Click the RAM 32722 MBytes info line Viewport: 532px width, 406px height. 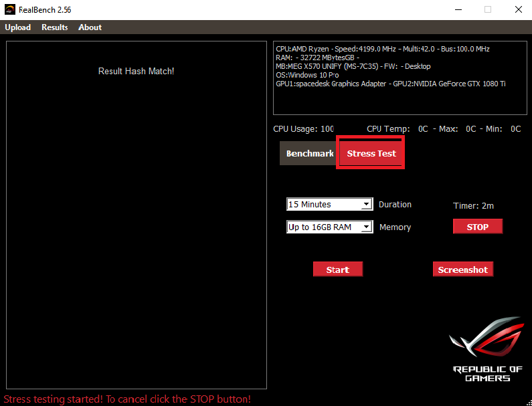point(318,58)
